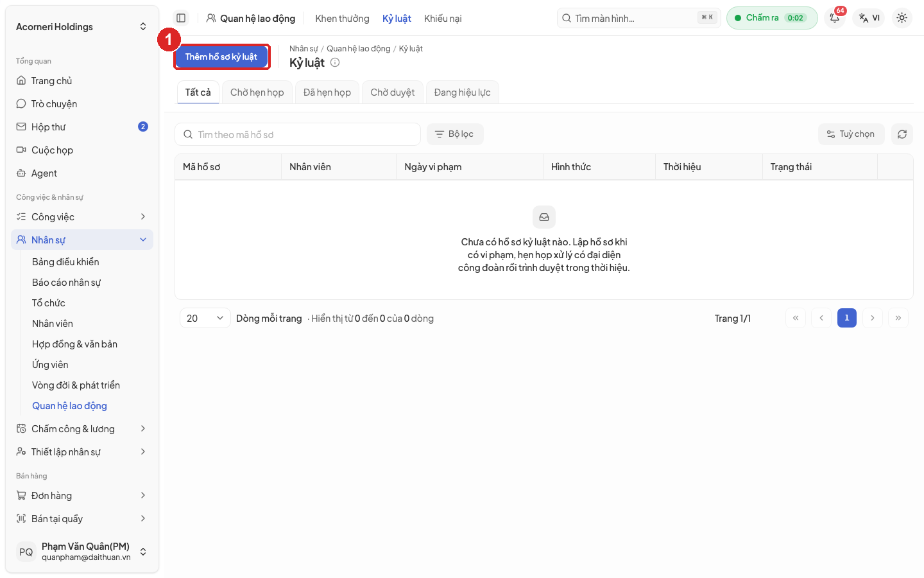Switch to the Khen thưởng tab
Image resolution: width=924 pixels, height=578 pixels.
[342, 19]
